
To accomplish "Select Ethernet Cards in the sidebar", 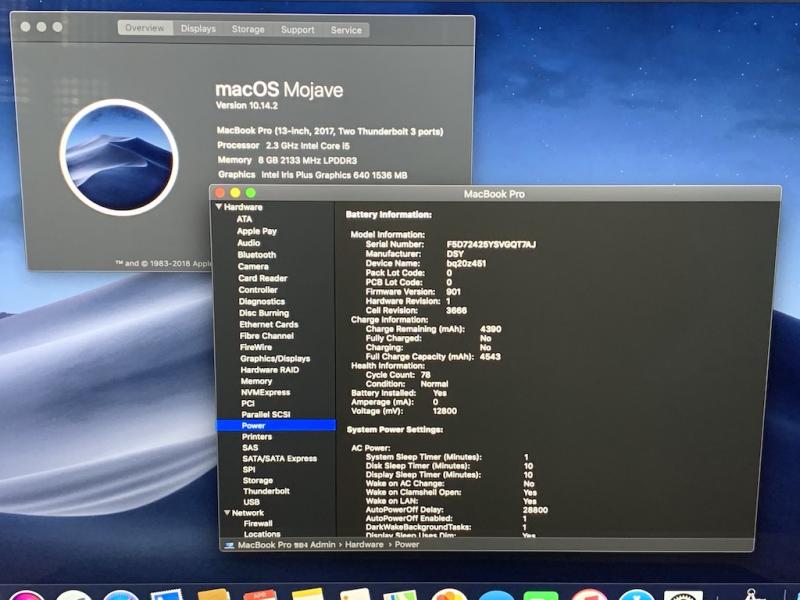I will (x=269, y=324).
